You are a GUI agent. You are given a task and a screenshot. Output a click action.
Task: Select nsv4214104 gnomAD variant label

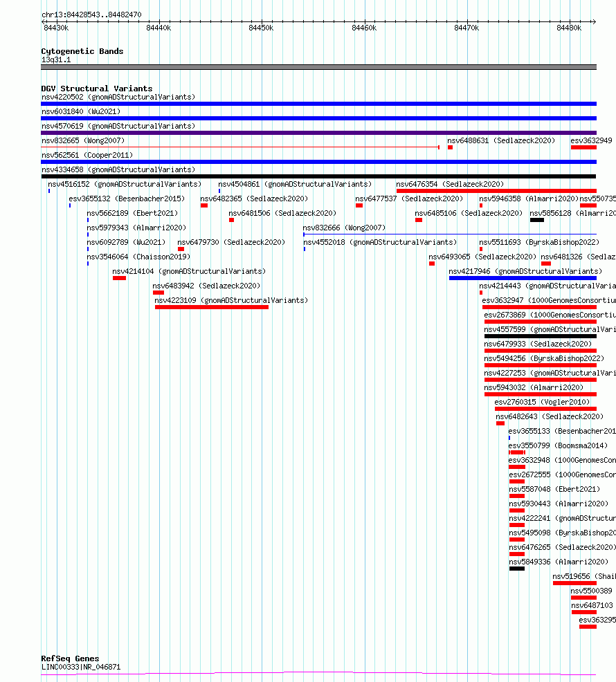pyautogui.click(x=189, y=271)
